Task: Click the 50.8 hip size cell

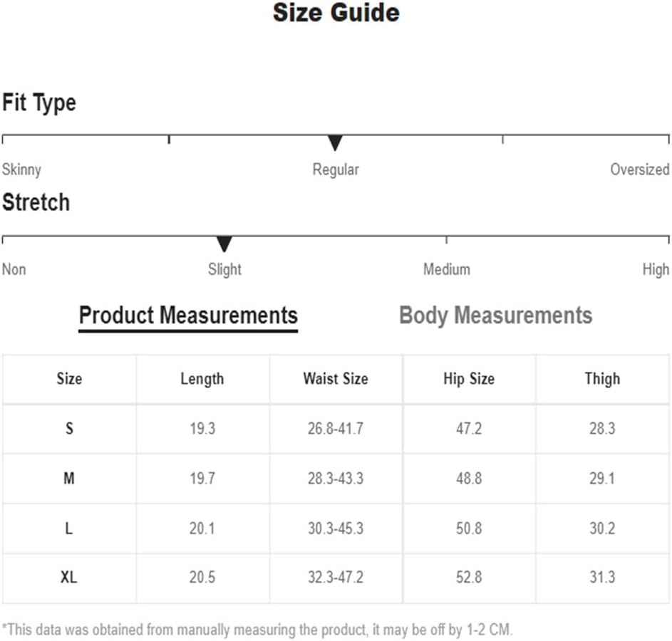Action: coord(469,528)
